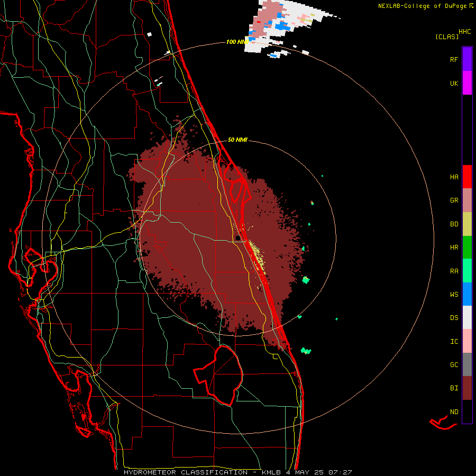Click the GC legend label

coord(454,365)
